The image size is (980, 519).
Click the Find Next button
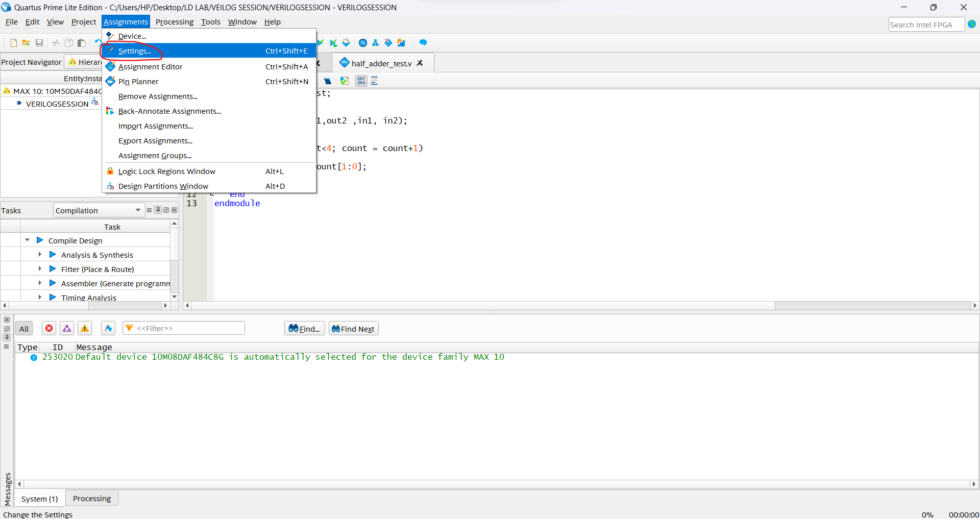[x=353, y=328]
